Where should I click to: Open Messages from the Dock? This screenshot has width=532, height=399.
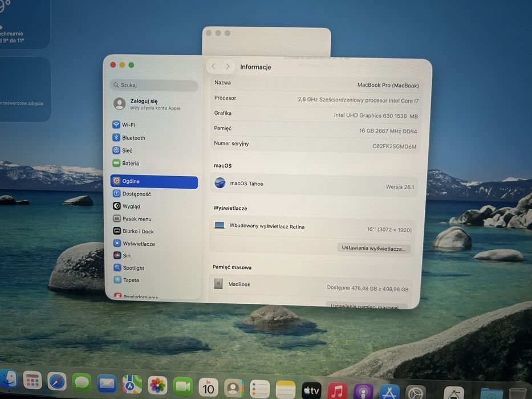82,382
